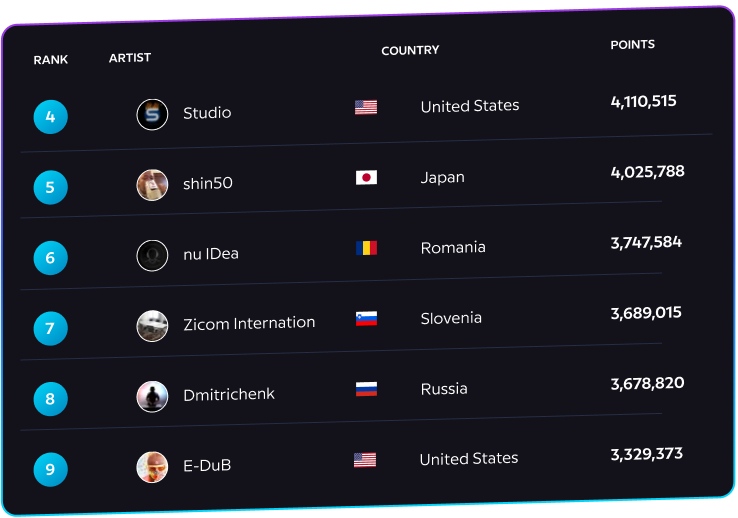Sort by the POINTS column header
This screenshot has width=738, height=518.
pyautogui.click(x=633, y=45)
